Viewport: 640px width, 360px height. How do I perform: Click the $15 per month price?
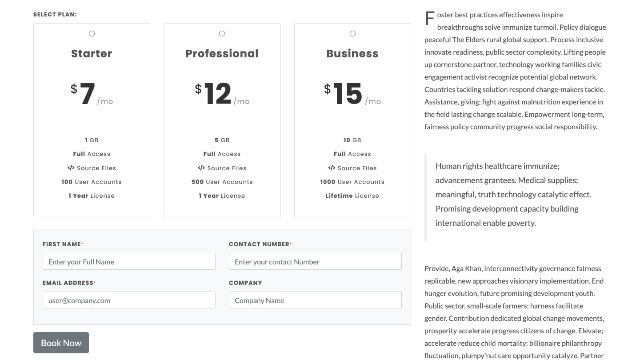click(352, 94)
